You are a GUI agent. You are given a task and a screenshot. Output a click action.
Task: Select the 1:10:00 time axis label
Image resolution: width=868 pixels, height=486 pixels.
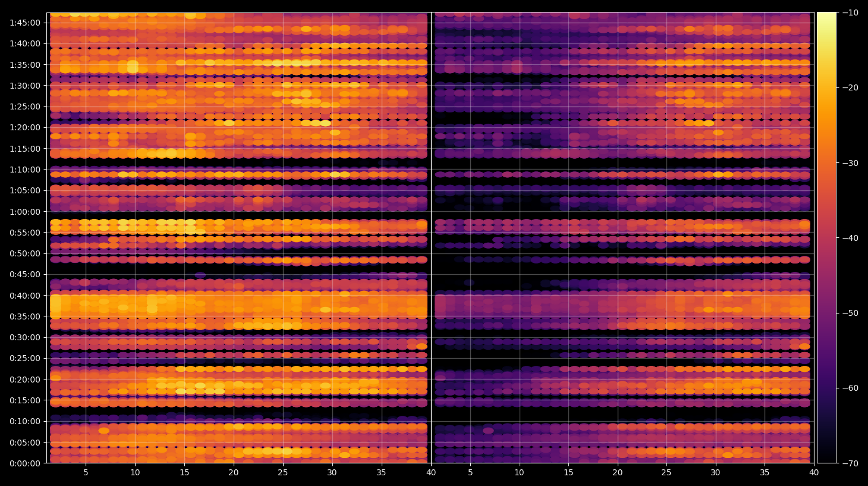point(25,170)
